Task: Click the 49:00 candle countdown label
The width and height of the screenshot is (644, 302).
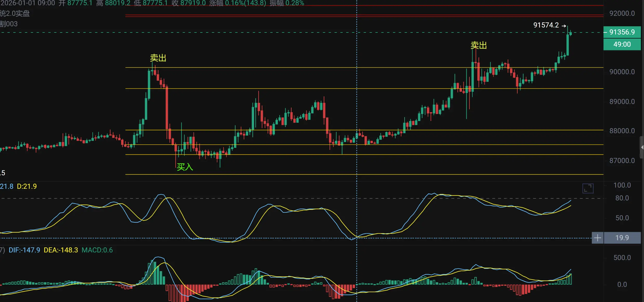Action: pyautogui.click(x=622, y=44)
